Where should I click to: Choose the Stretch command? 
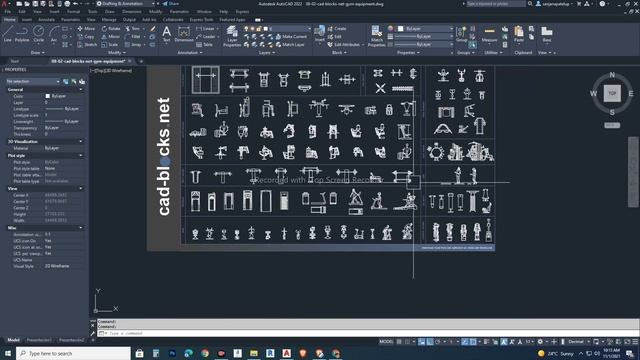click(x=87, y=44)
